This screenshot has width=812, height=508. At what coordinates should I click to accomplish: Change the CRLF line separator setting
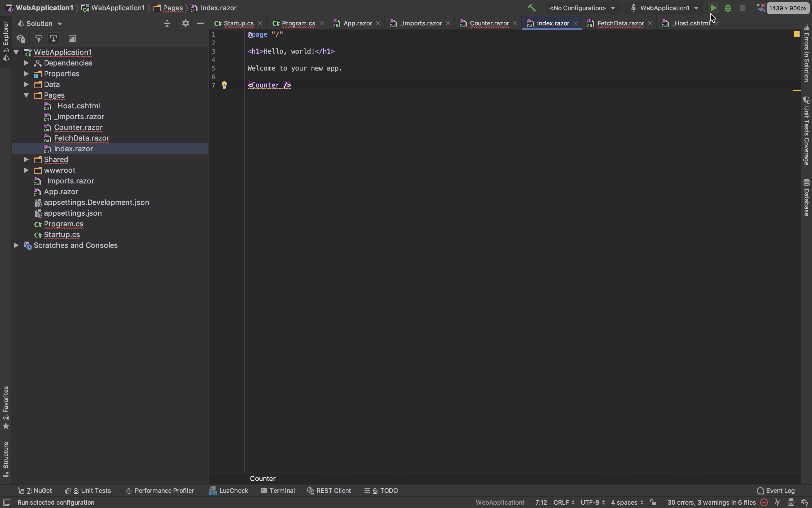(564, 502)
